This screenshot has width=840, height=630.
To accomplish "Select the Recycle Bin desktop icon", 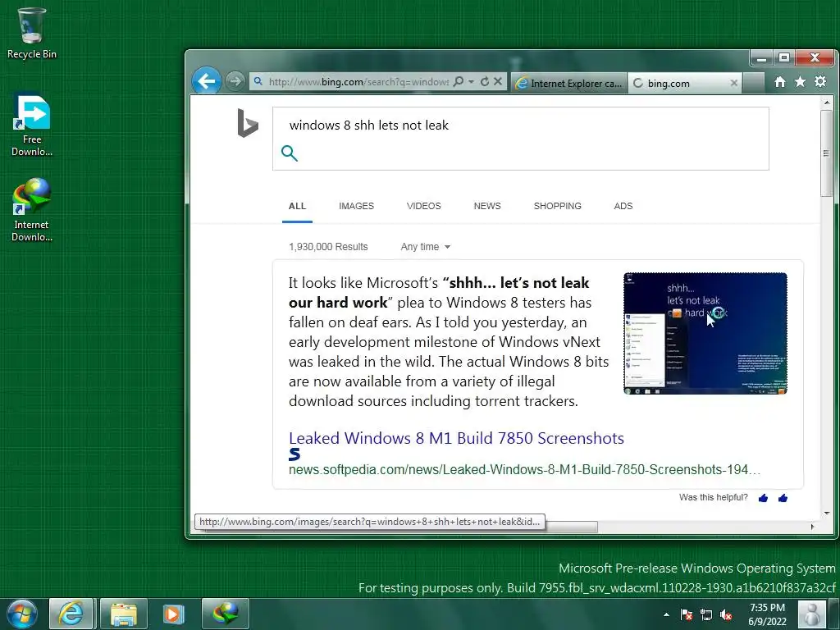I will (x=32, y=33).
